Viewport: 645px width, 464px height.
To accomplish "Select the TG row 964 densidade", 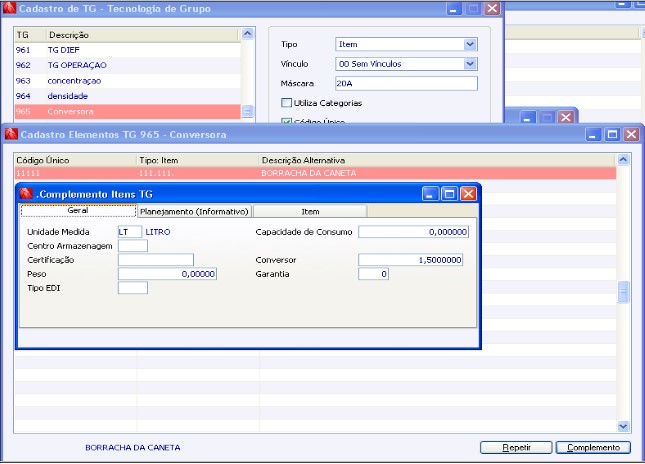I will coord(128,96).
